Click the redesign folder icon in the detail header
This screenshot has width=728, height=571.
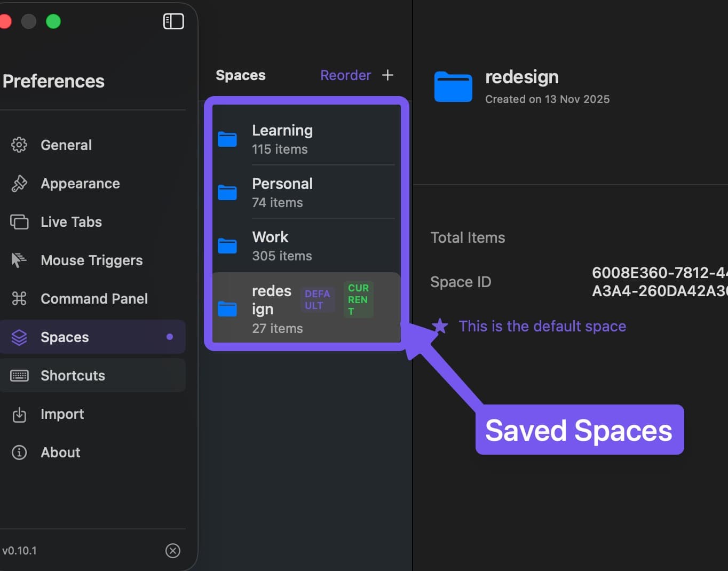[x=453, y=86]
